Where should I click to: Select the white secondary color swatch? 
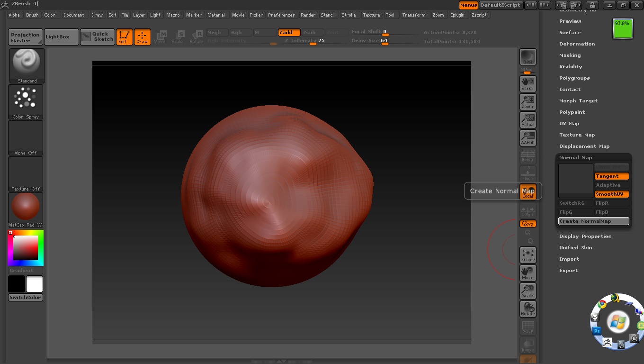(35, 284)
